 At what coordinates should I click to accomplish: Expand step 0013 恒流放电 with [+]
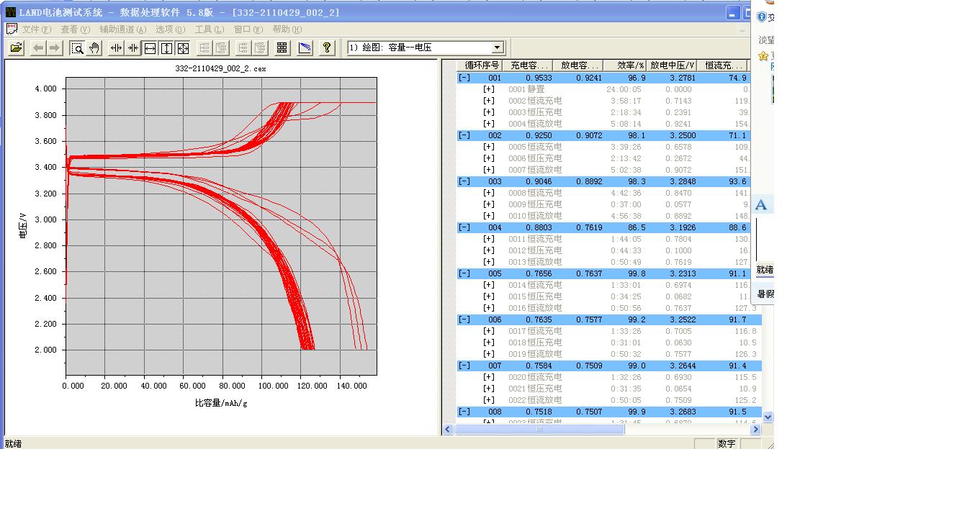(489, 262)
